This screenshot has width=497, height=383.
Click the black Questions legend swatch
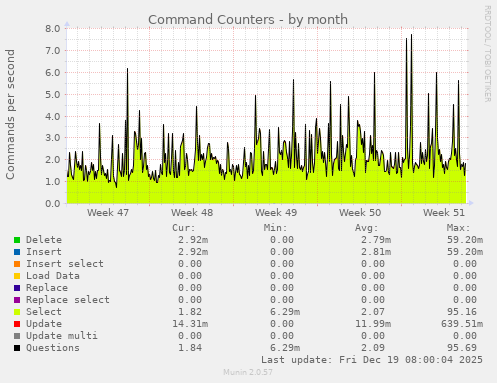(17, 348)
